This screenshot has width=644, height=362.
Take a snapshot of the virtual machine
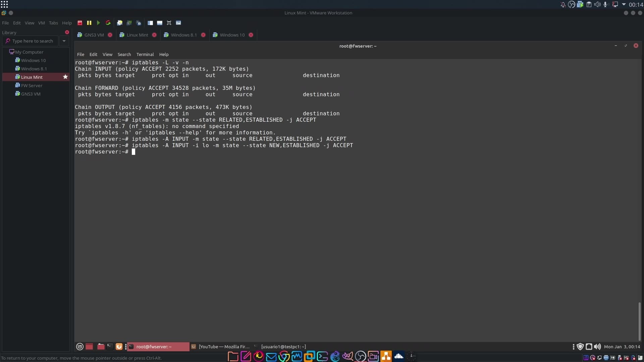click(119, 23)
